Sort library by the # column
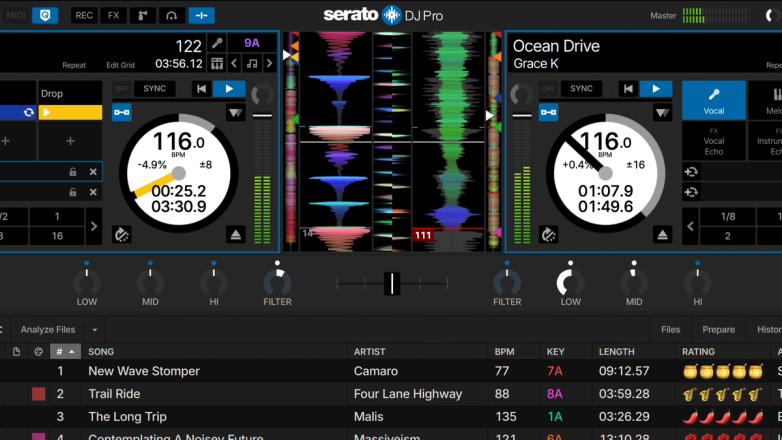Screen dimensions: 782x440 65,352
